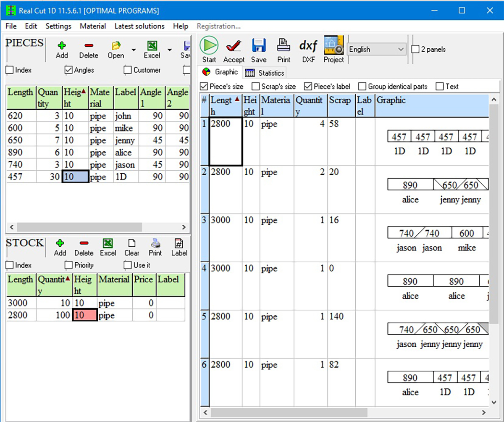Click the stock Label icon
504x422 pixels.
tap(179, 243)
